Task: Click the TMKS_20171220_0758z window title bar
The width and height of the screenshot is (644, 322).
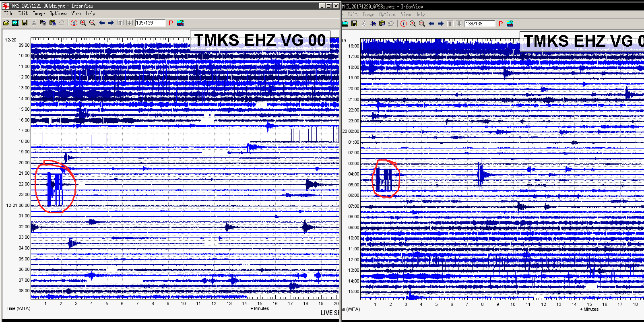Action: tap(493, 6)
